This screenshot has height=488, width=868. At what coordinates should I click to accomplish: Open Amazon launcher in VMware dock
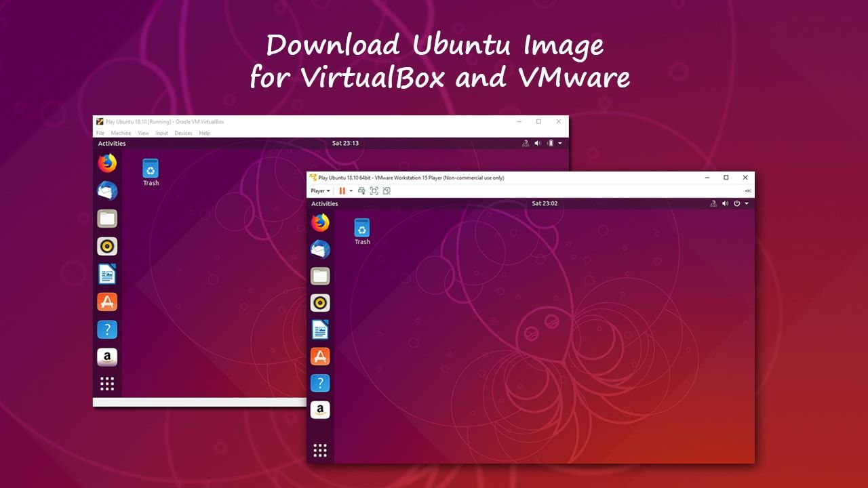[x=320, y=410]
